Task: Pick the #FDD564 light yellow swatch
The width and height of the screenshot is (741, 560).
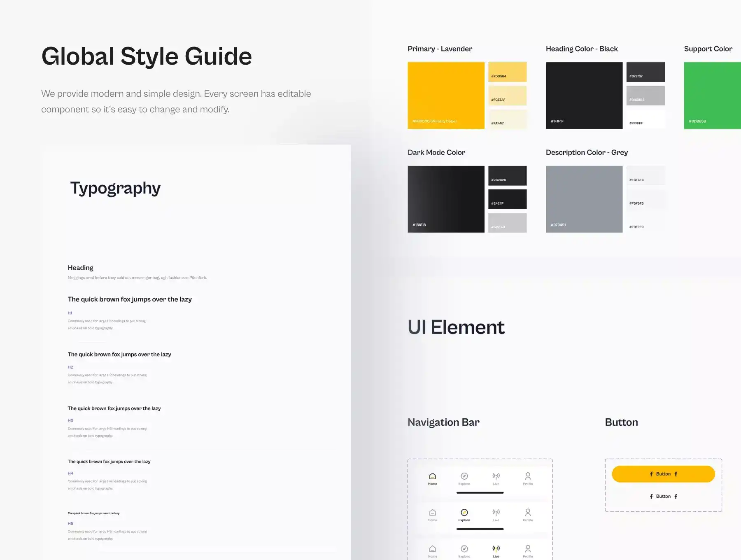Action: (x=507, y=72)
